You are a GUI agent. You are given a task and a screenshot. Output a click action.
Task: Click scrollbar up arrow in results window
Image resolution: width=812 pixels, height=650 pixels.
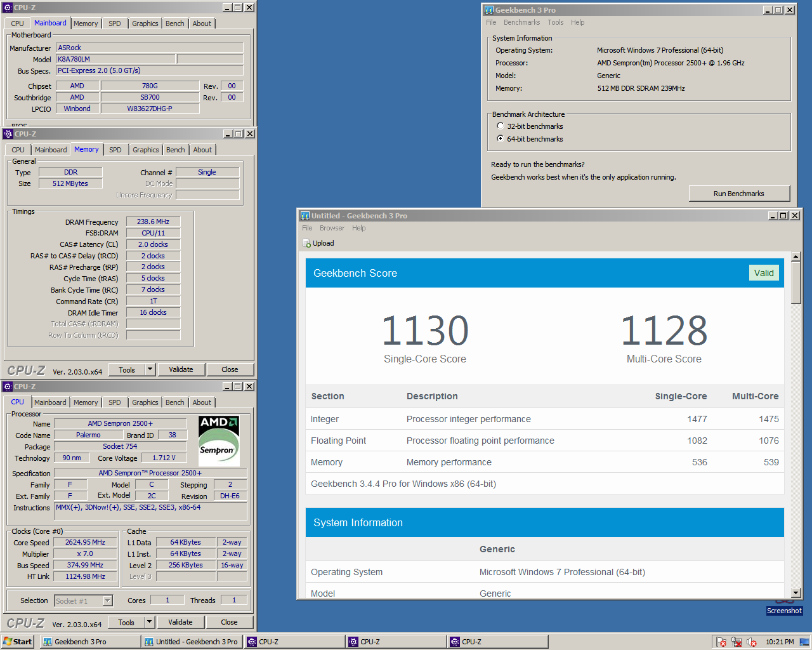[796, 257]
